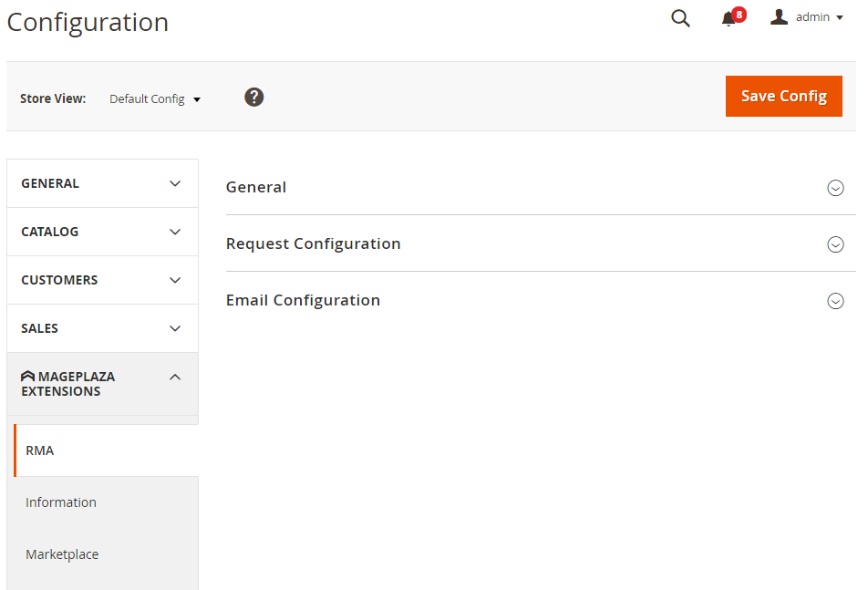868x590 pixels.
Task: Select the Information menu item
Action: [x=61, y=502]
